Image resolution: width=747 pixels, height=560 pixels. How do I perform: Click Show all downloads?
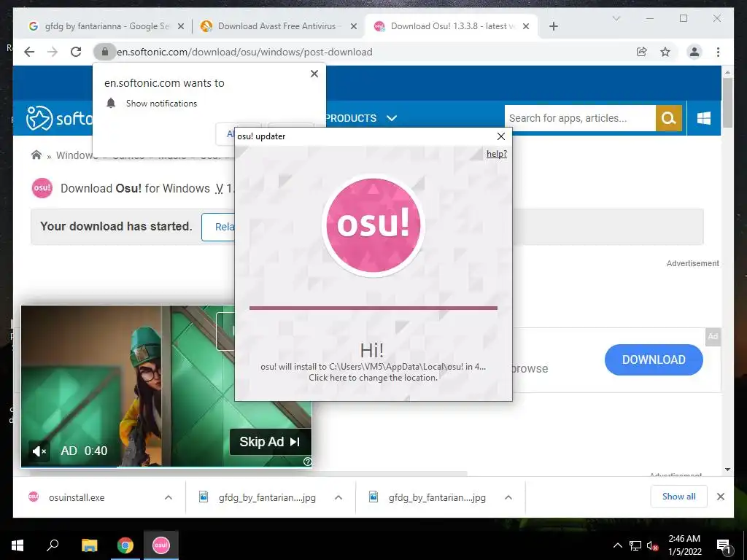point(678,497)
